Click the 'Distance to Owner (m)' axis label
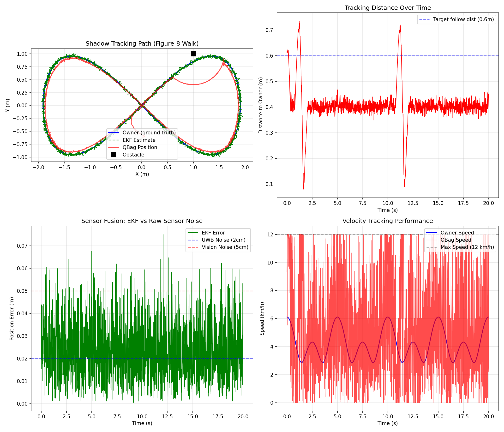Viewport: 504px width, 432px height. 260,105
